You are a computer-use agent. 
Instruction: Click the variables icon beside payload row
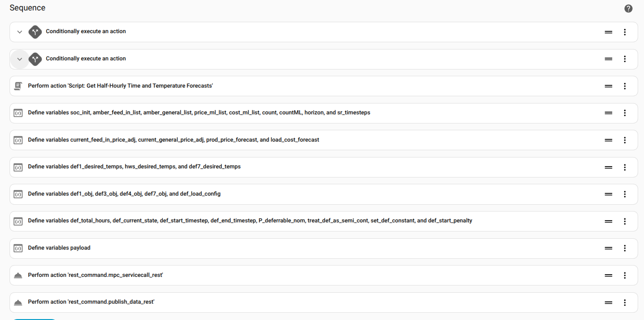tap(18, 248)
